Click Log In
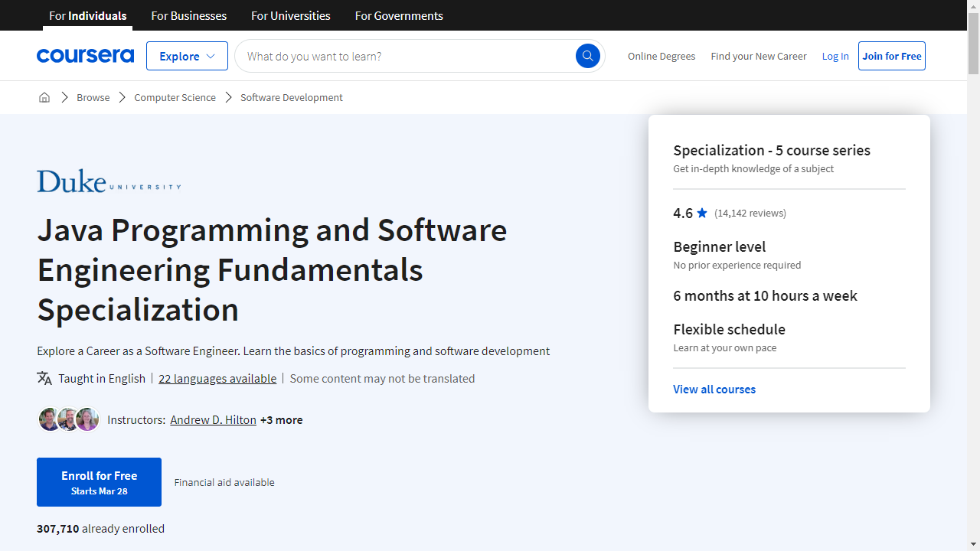This screenshot has width=980, height=551. 835,56
